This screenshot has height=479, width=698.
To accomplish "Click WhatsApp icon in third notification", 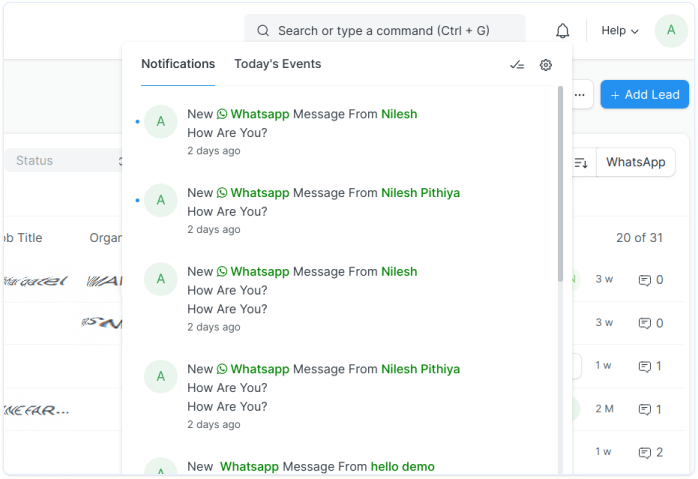I will [222, 272].
